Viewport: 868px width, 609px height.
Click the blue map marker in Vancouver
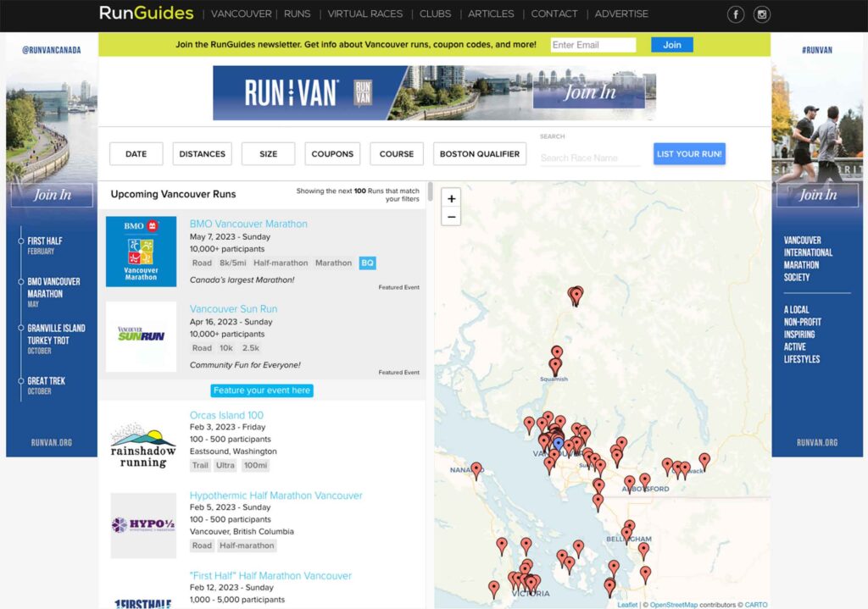(558, 443)
